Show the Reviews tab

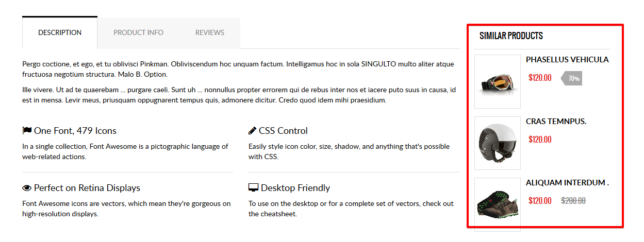(209, 33)
